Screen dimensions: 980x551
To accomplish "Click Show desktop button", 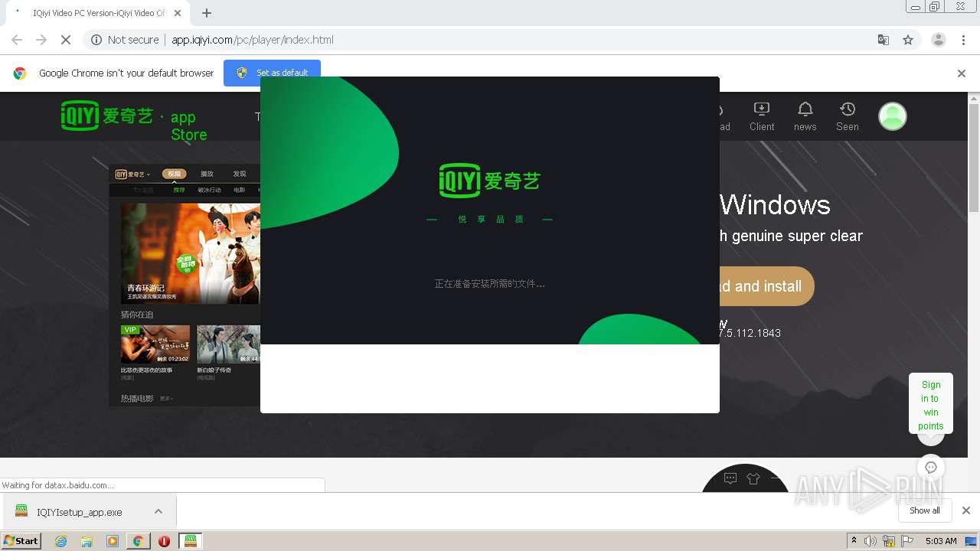I will [972, 541].
